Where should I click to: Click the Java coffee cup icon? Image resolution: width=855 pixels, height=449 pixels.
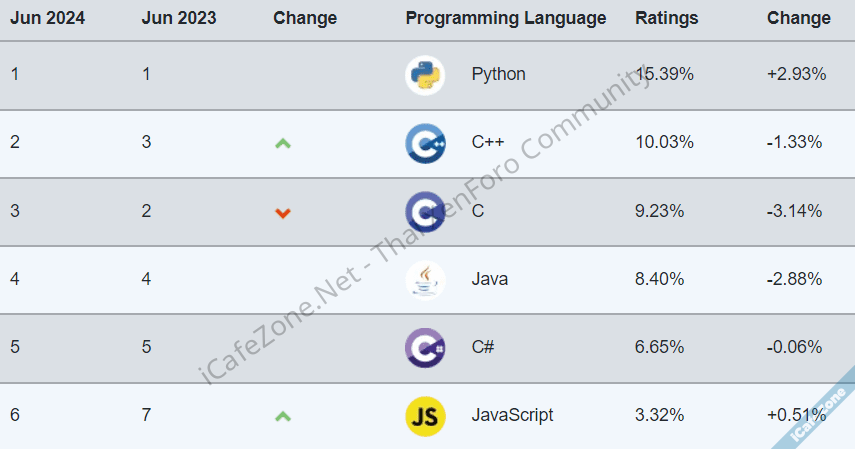(x=425, y=279)
